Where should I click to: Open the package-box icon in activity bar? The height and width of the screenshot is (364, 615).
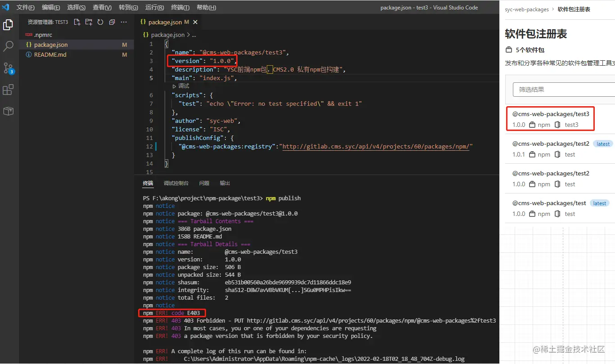point(8,111)
